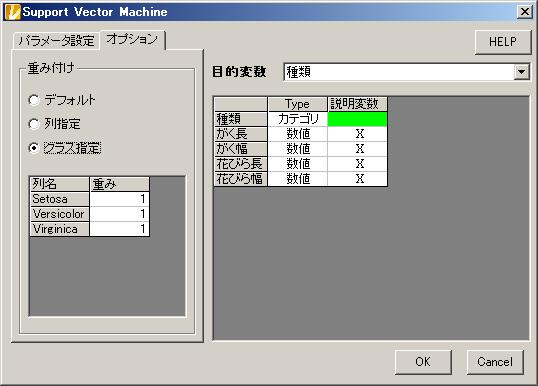Click the カテゴリ type cell
The height and width of the screenshot is (386, 538).
[298, 119]
